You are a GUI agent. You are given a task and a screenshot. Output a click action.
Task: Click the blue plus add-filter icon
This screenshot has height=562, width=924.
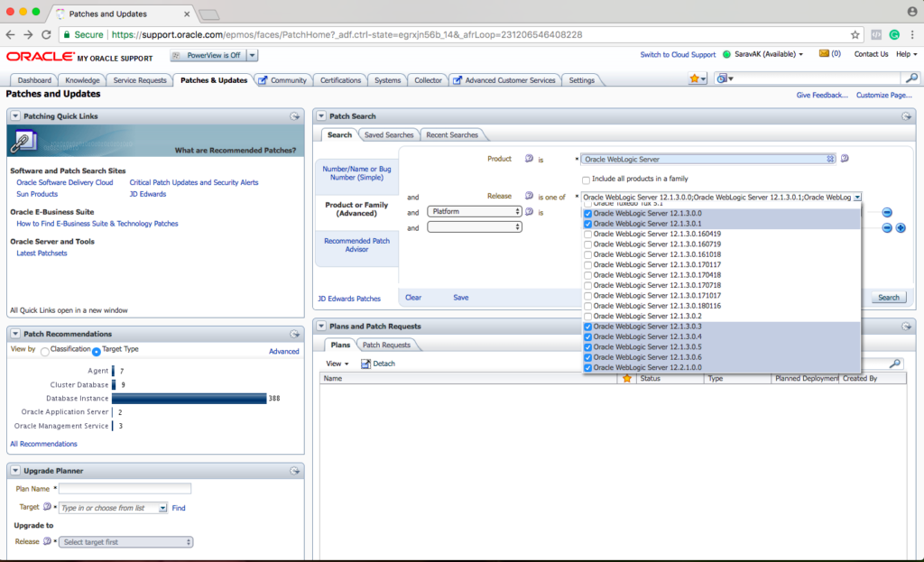click(x=900, y=228)
